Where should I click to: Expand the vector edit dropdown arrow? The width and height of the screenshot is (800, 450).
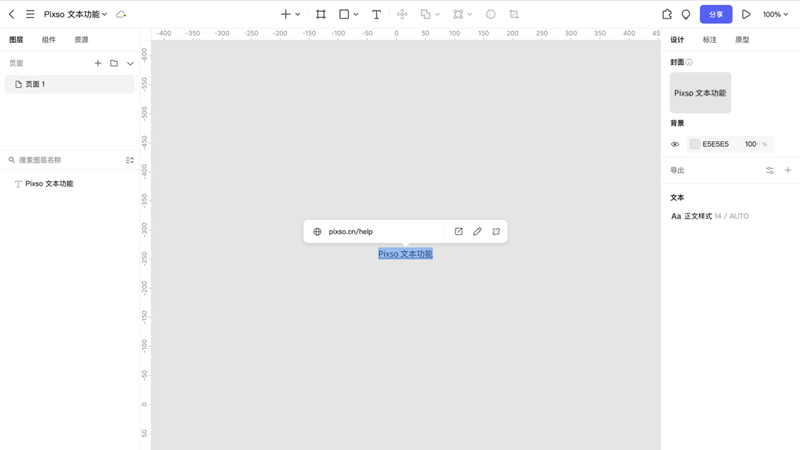click(470, 14)
